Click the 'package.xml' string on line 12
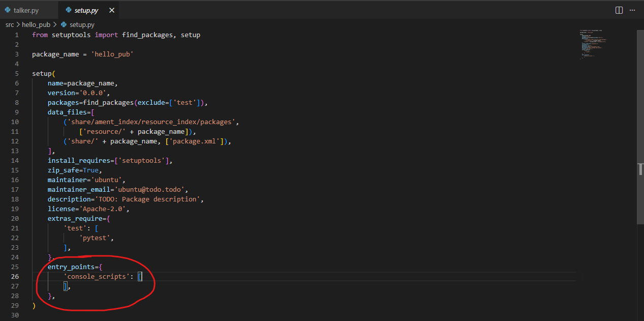 click(195, 141)
